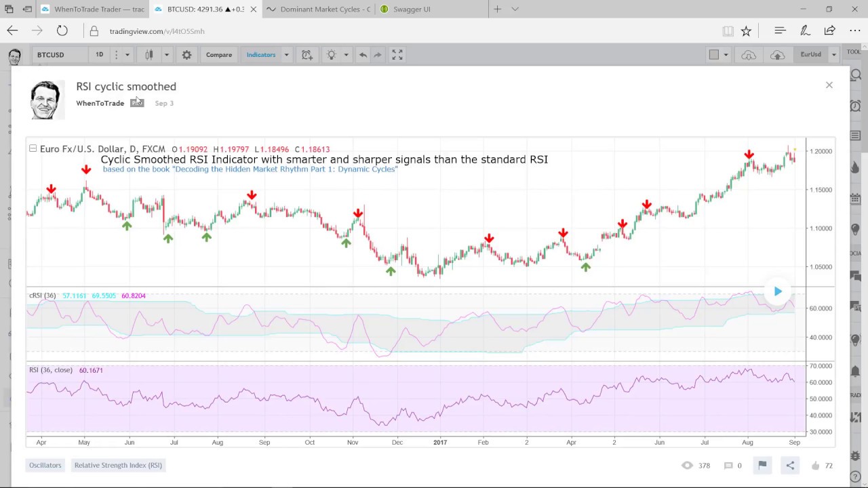Collapse the Euro Fx chart pane toggle
Image resolution: width=868 pixels, height=488 pixels.
[33, 148]
